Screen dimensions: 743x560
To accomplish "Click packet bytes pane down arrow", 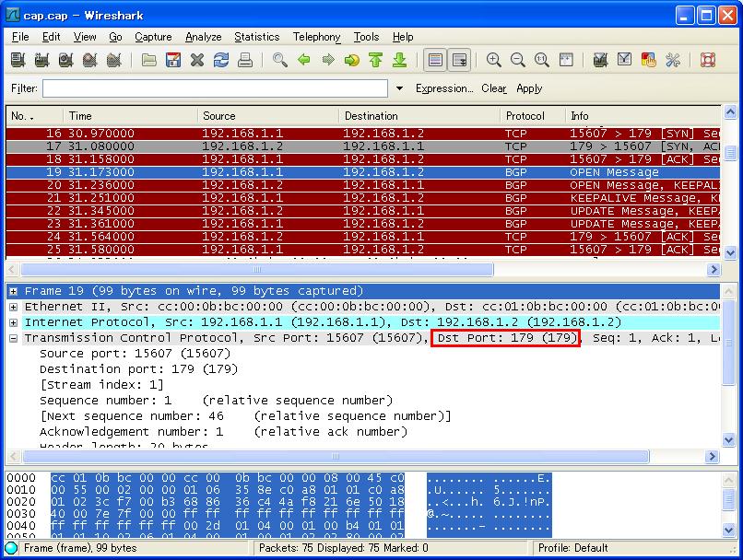I will [x=729, y=530].
